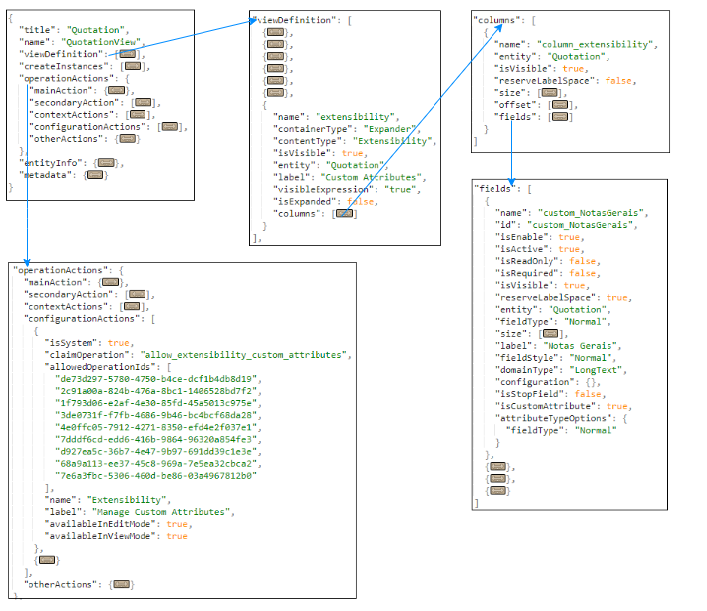The image size is (707, 611).
Task: Expand contextActions badge above allowedOperationIds list
Action: click(x=132, y=307)
